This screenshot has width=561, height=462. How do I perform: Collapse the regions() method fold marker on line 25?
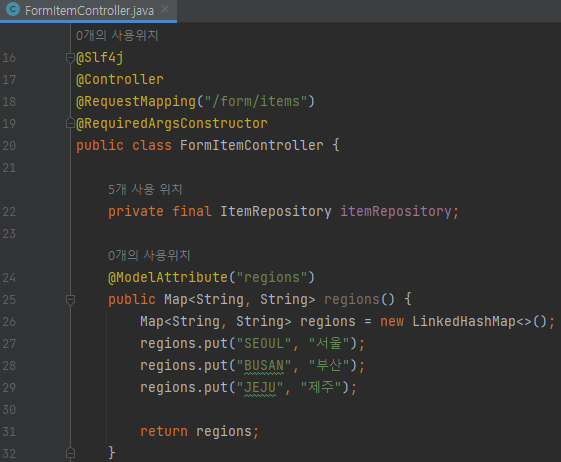point(70,300)
